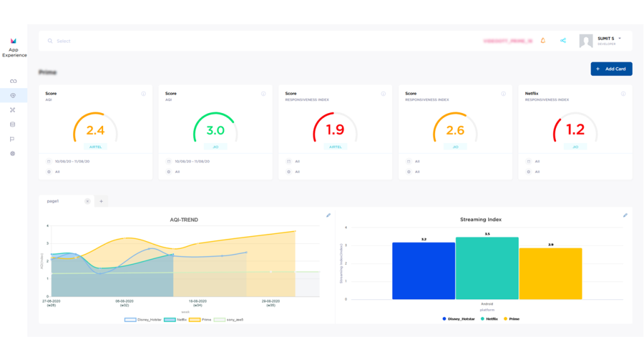Add a new page with the plus tab

point(101,201)
